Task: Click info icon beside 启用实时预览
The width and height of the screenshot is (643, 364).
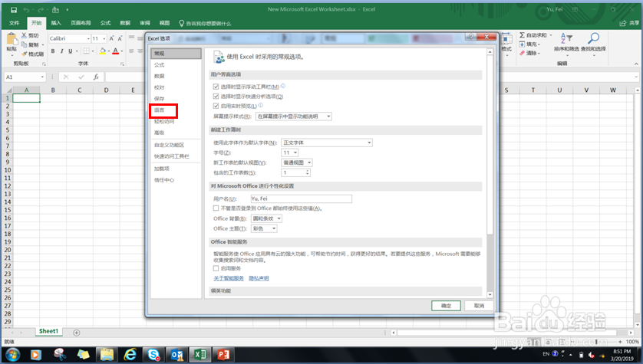Action: click(x=261, y=105)
